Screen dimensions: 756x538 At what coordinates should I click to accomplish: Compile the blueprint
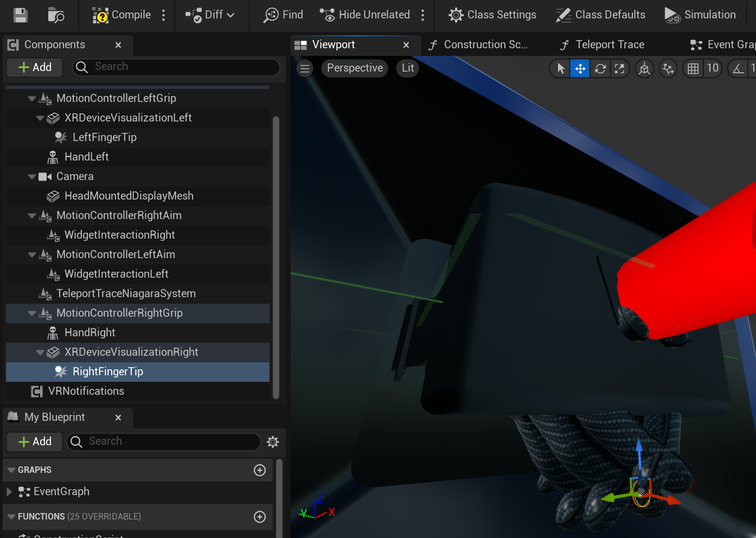pyautogui.click(x=121, y=15)
